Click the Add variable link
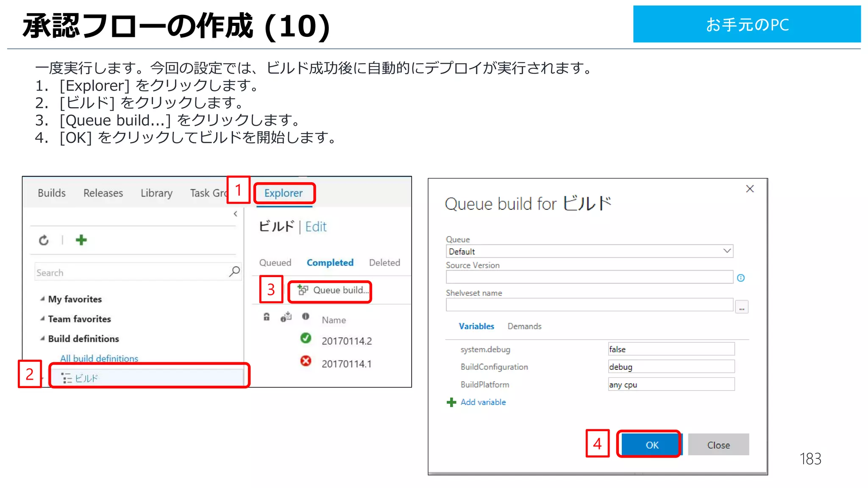 tap(483, 402)
